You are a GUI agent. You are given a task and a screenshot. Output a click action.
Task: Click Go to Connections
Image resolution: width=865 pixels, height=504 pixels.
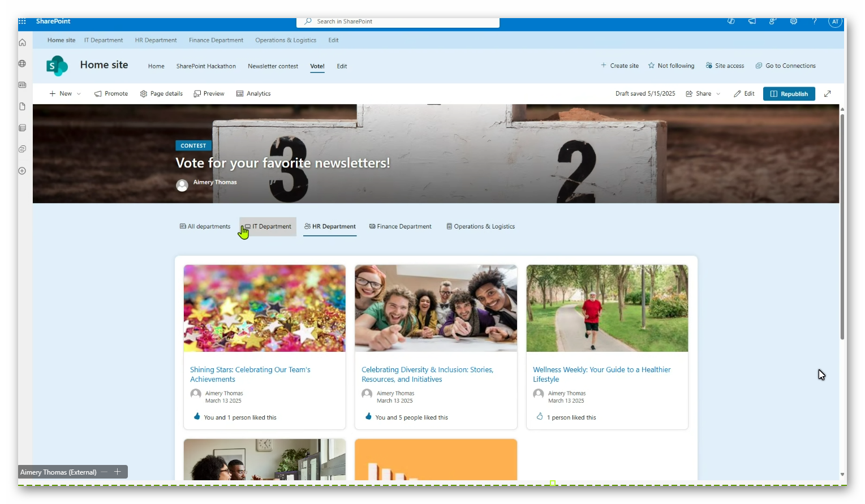click(x=785, y=66)
